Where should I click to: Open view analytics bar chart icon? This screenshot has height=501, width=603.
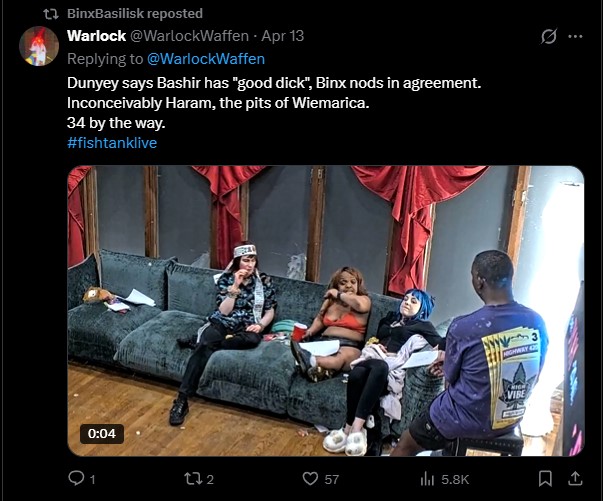coord(427,479)
